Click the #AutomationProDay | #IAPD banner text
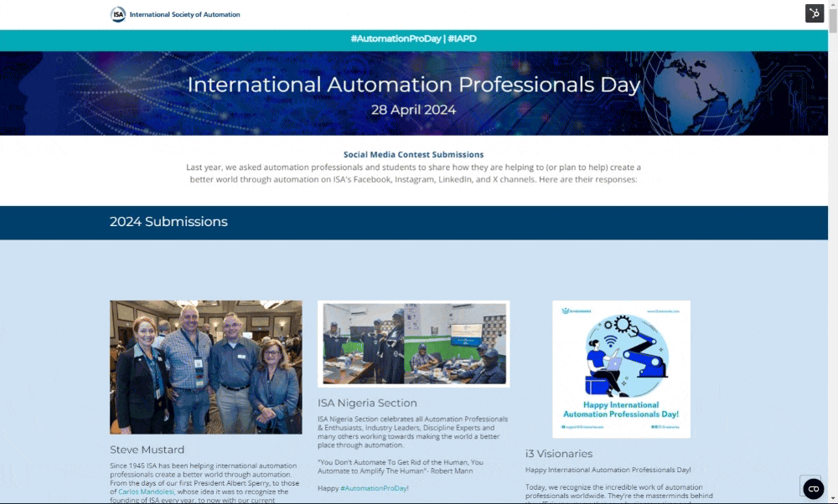The image size is (838, 504). pyautogui.click(x=414, y=39)
